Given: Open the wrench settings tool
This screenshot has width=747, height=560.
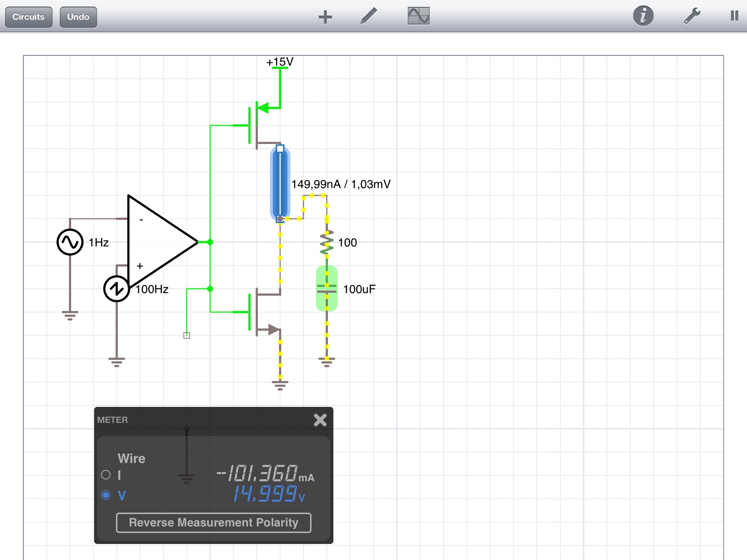Looking at the screenshot, I should coord(692,16).
